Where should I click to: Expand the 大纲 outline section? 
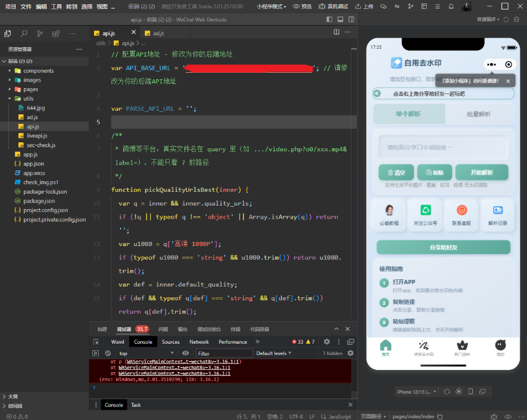4,396
